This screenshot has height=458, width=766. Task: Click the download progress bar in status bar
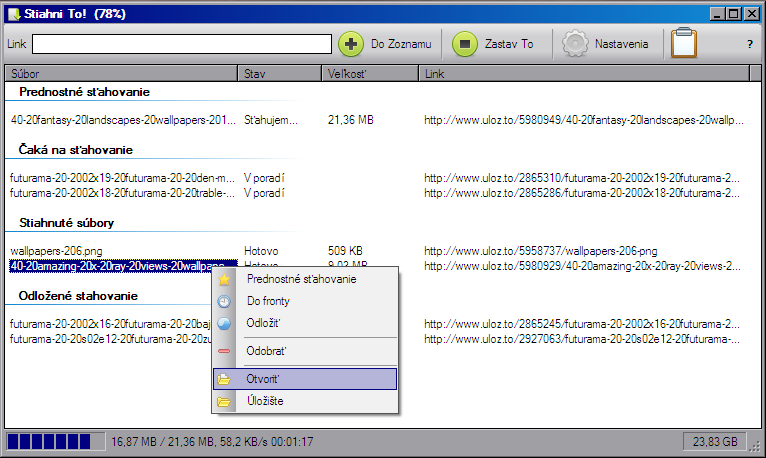55,442
